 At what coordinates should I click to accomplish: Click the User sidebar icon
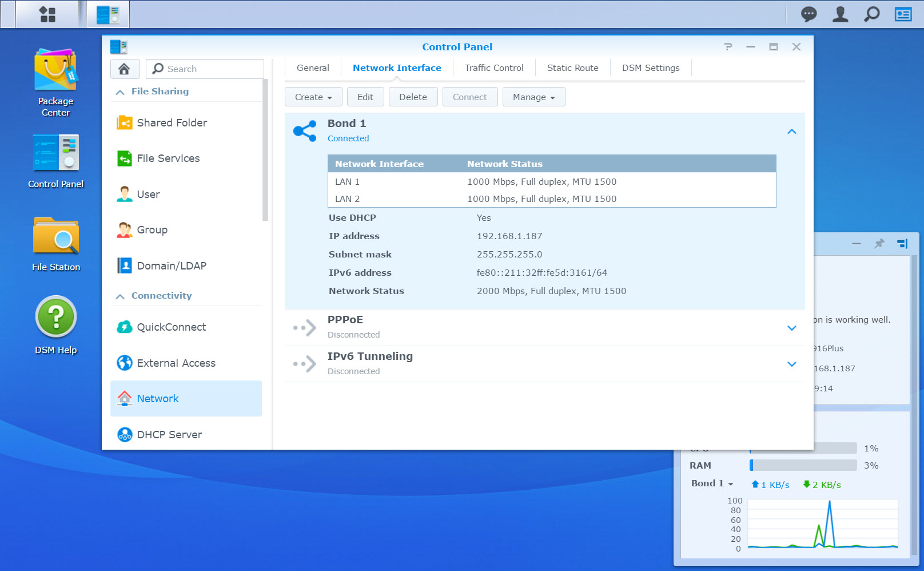[124, 194]
